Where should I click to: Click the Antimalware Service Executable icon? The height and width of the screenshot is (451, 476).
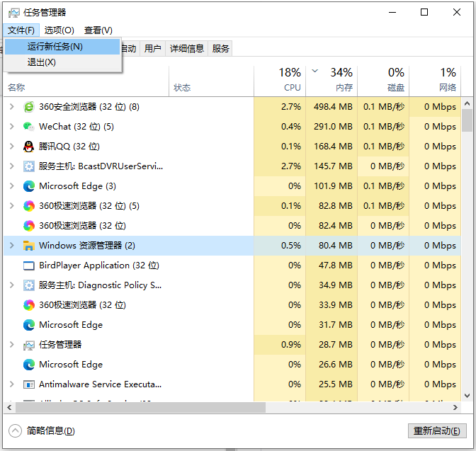coord(29,384)
